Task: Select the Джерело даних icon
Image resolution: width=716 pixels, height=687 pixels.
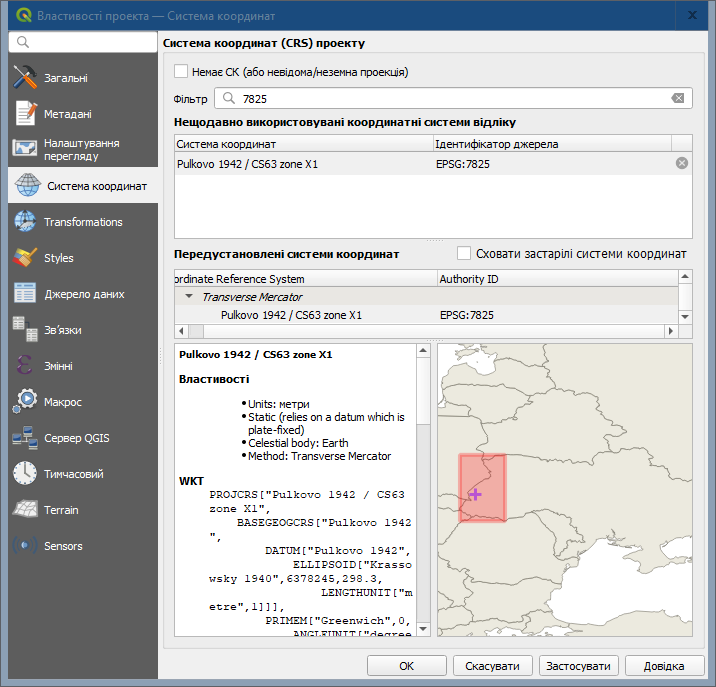Action: click(25, 294)
